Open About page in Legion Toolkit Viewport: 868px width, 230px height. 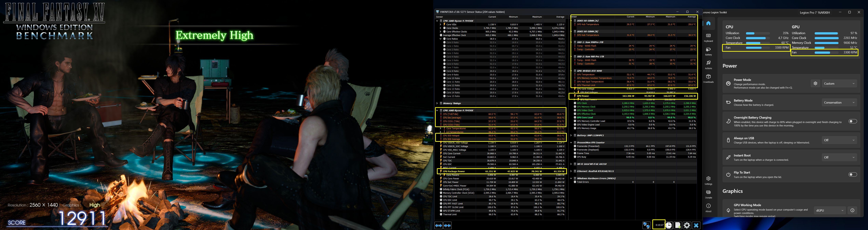pos(708,208)
